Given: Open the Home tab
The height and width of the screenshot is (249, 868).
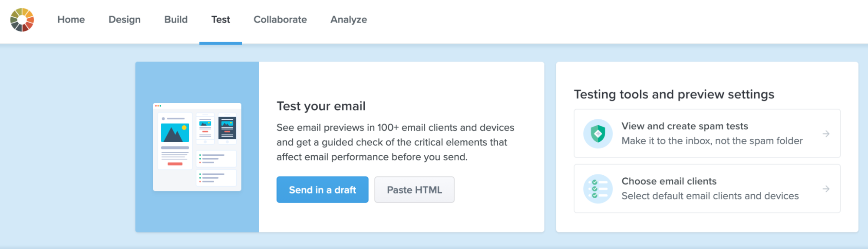Looking at the screenshot, I should 71,20.
